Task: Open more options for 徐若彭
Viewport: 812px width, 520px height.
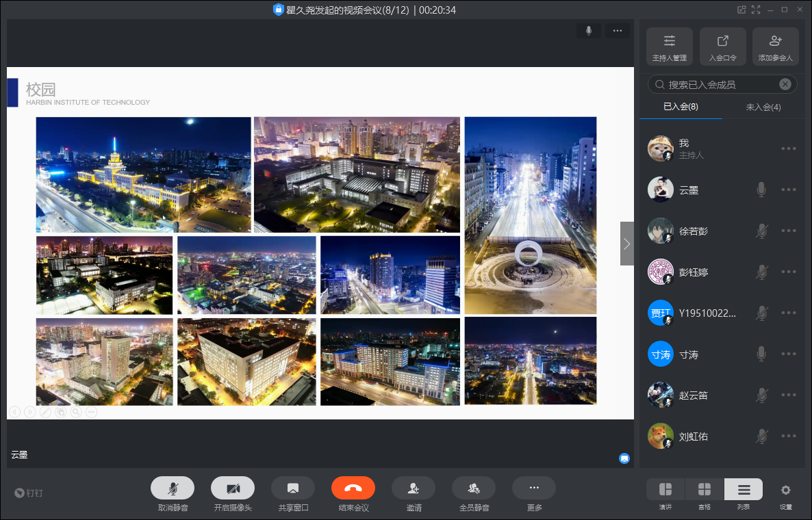Action: [x=789, y=231]
